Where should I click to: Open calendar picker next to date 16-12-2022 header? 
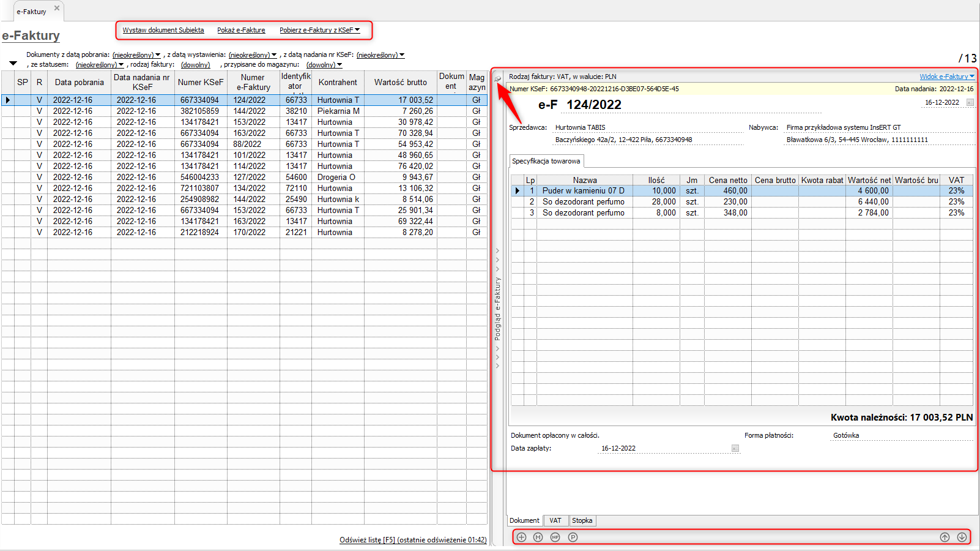(x=970, y=103)
